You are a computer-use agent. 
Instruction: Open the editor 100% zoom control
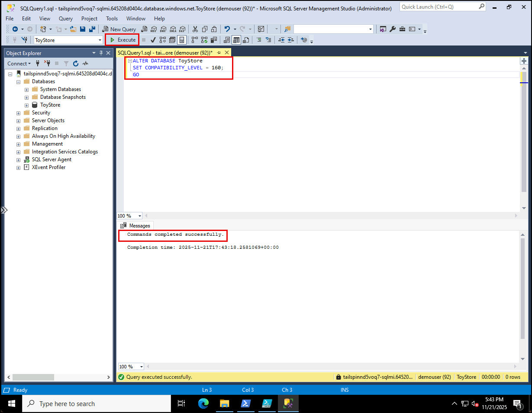(x=129, y=215)
